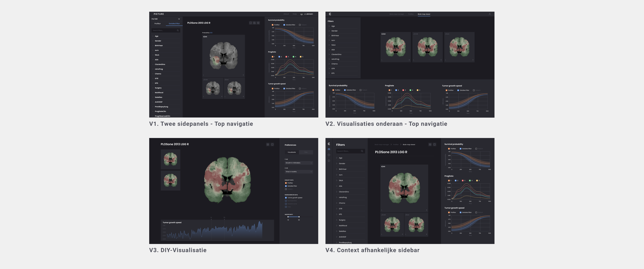Click the search magnifier in V1 filter panel
The height and width of the screenshot is (269, 644).
[x=178, y=30]
